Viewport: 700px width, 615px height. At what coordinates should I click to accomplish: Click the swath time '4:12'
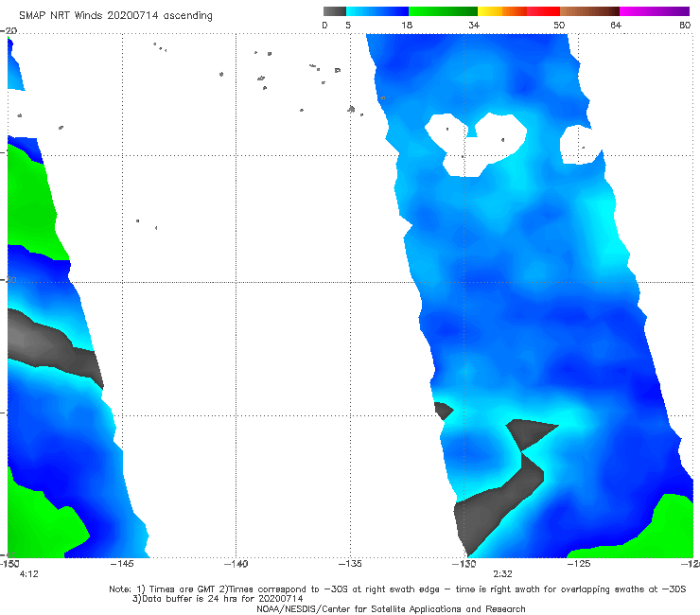(x=29, y=574)
